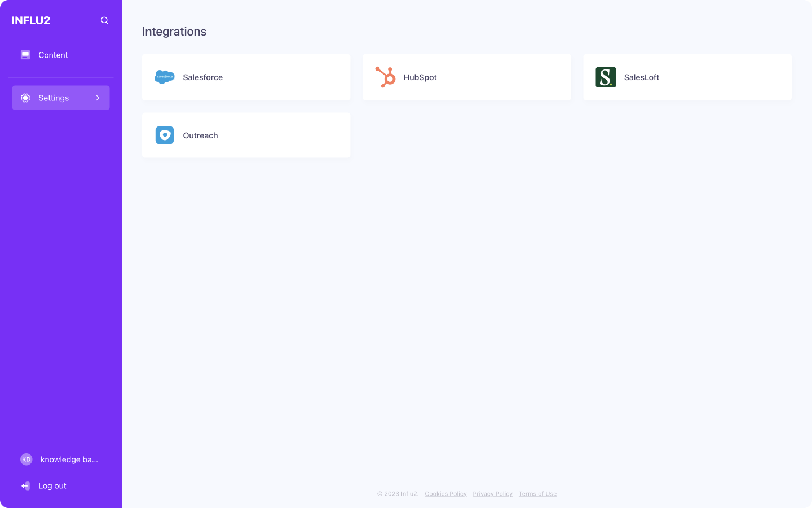The width and height of the screenshot is (812, 508).
Task: Open the HubSpot integration card
Action: [x=467, y=77]
